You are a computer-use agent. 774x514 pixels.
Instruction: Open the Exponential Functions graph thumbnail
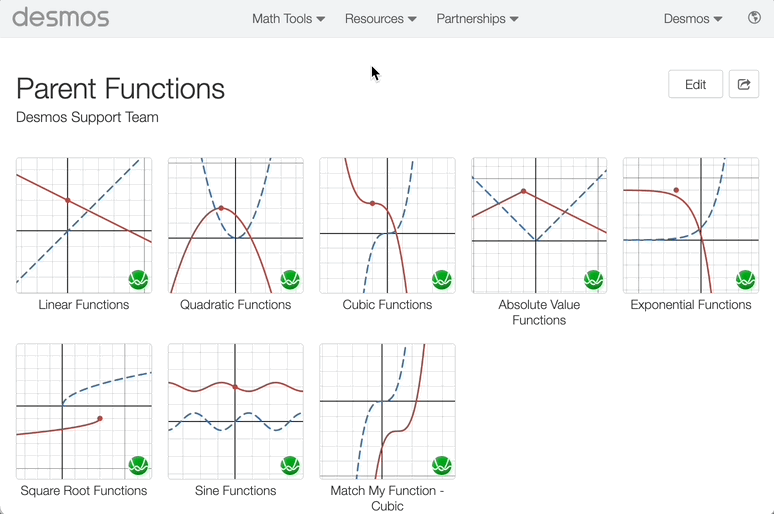691,225
